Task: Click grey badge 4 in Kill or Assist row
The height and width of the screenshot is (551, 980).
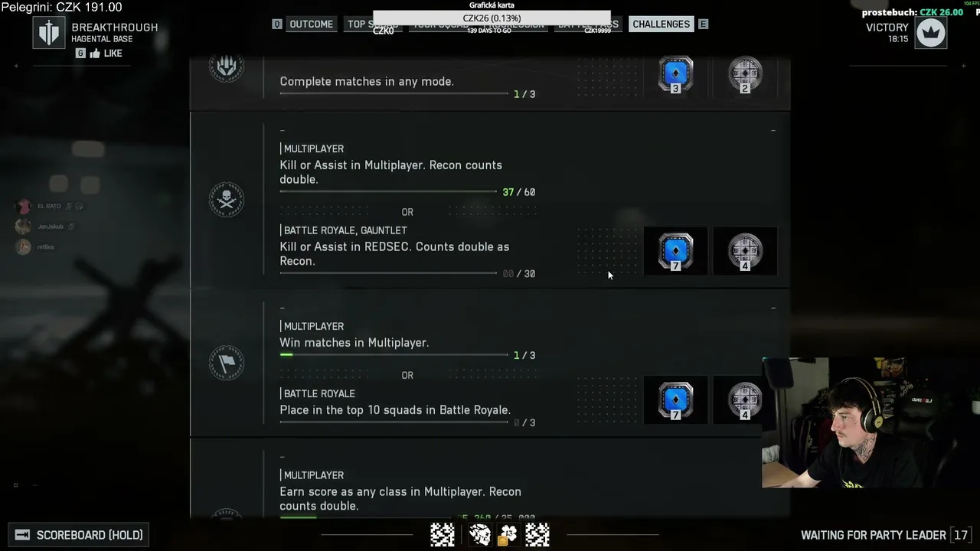Action: [745, 251]
